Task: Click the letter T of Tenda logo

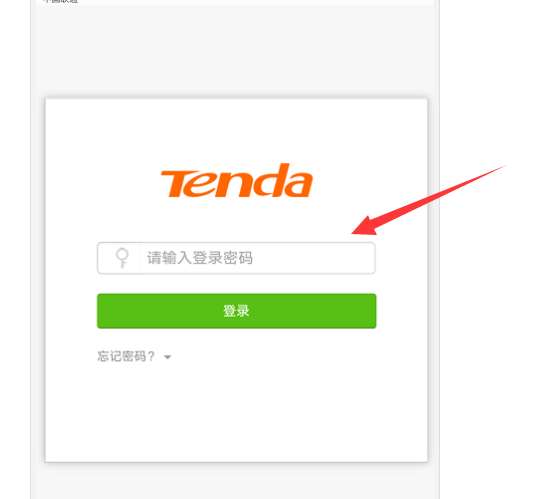Action: pos(178,183)
